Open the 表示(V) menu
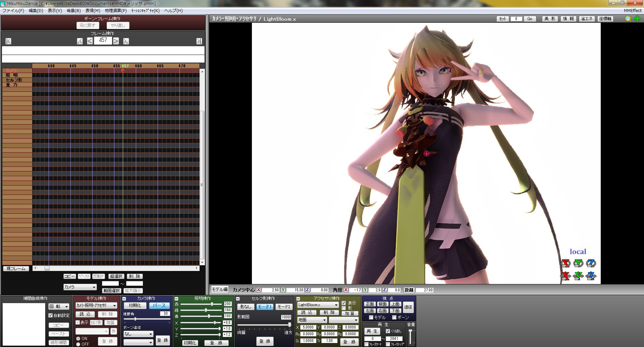The image size is (644, 347). tap(55, 11)
